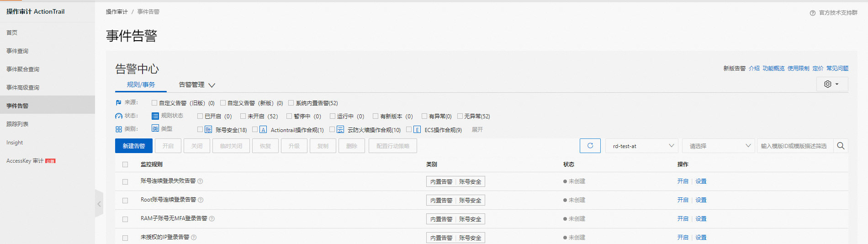Open the 请选择 dropdown

719,146
